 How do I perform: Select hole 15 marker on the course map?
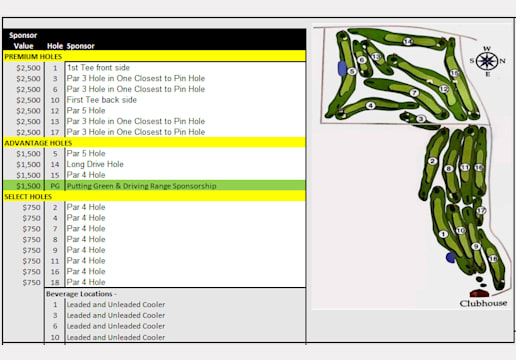tap(455, 73)
